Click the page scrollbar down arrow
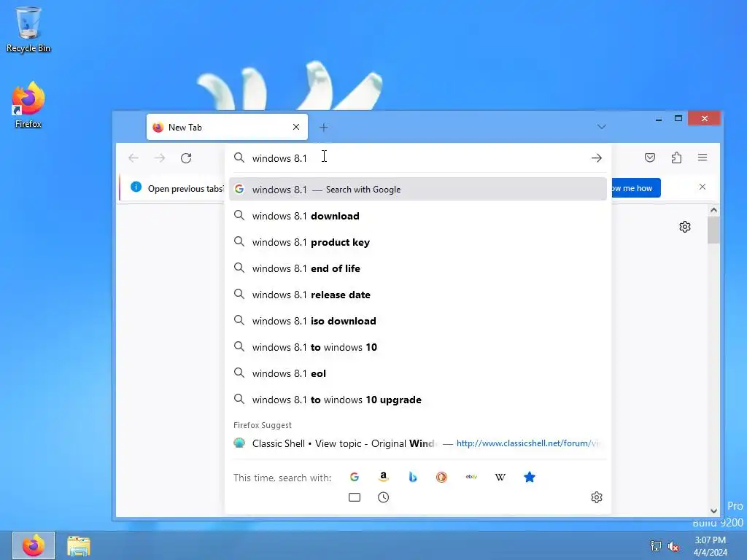The image size is (747, 560). (713, 510)
